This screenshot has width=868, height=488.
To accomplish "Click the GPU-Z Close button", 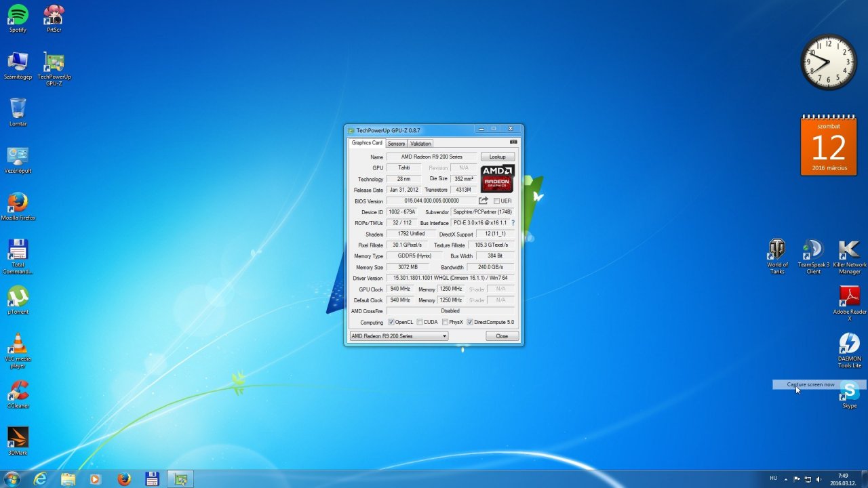I will click(x=502, y=336).
